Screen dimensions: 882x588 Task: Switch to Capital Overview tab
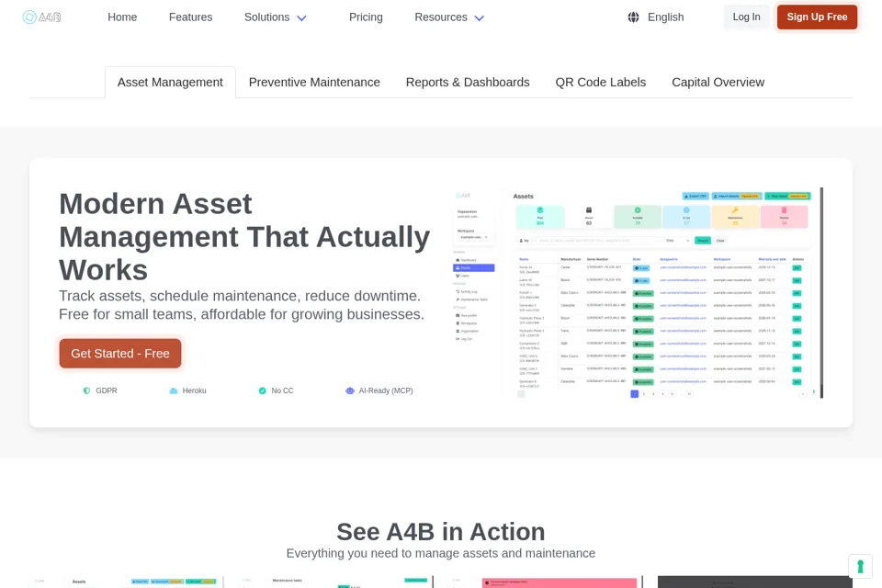[x=718, y=82]
